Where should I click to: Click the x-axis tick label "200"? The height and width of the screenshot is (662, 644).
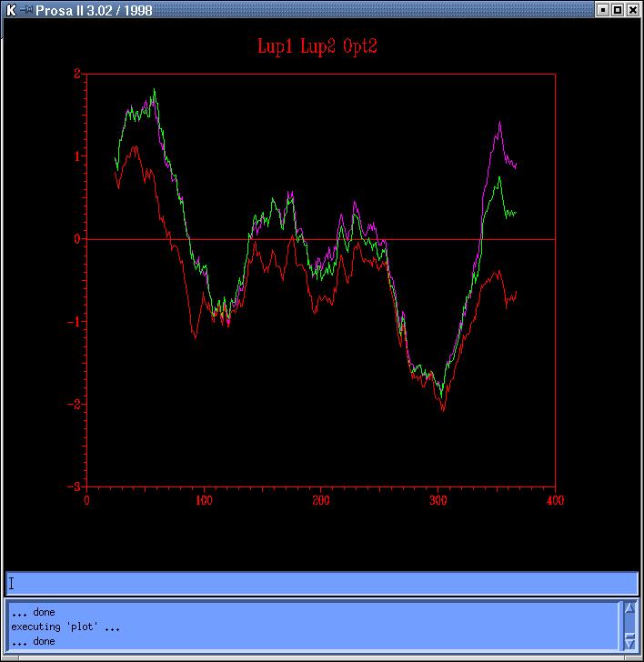tap(321, 499)
